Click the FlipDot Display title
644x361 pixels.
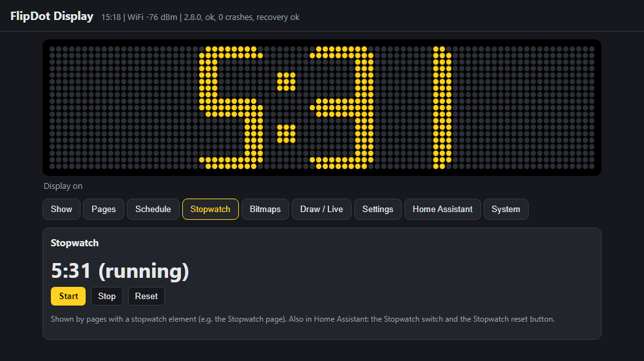point(52,16)
